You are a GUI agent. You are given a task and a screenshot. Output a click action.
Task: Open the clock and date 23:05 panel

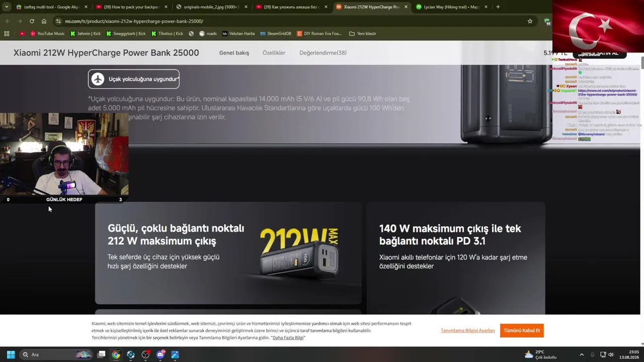click(x=629, y=354)
